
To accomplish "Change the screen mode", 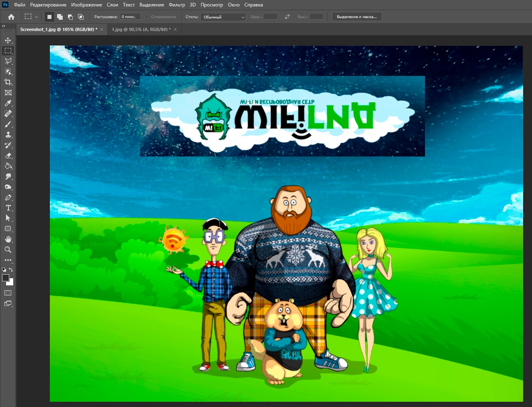I will [8, 304].
